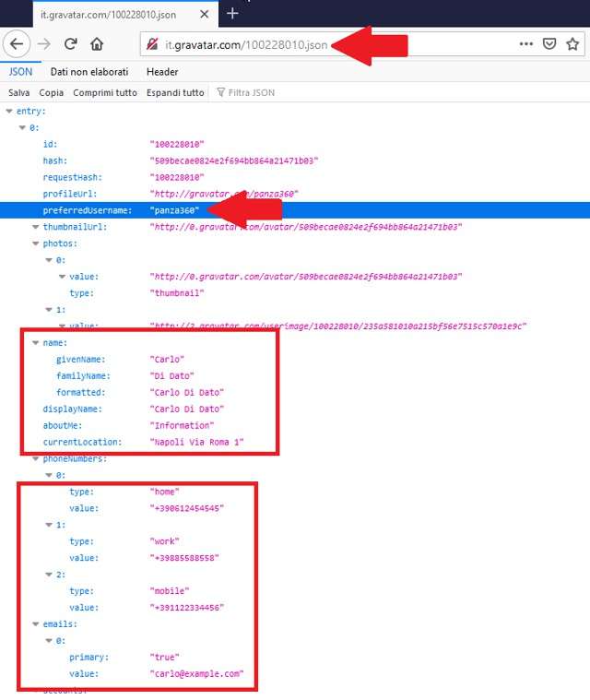The image size is (590, 700).
Task: Open a new tab with the plus button
Action: (x=232, y=13)
